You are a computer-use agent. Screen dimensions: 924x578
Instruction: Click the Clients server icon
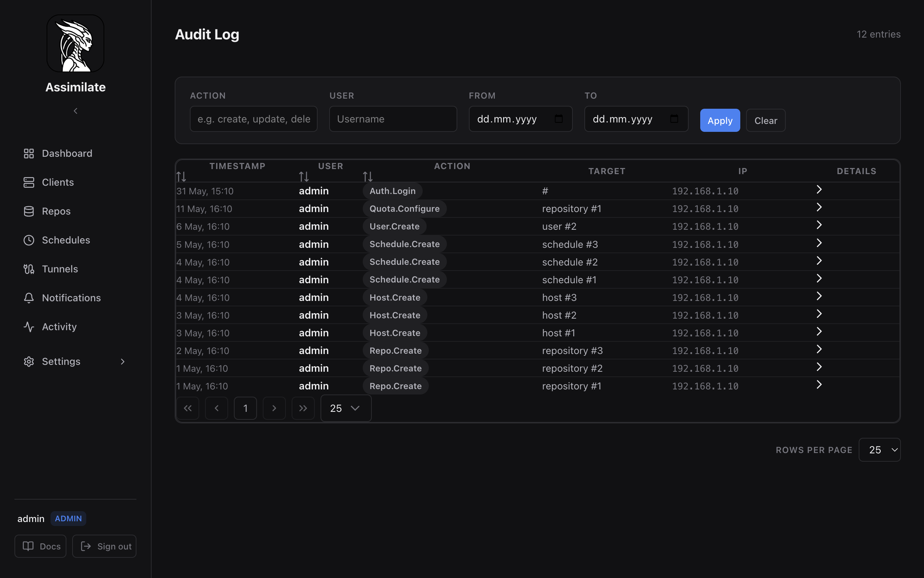29,182
